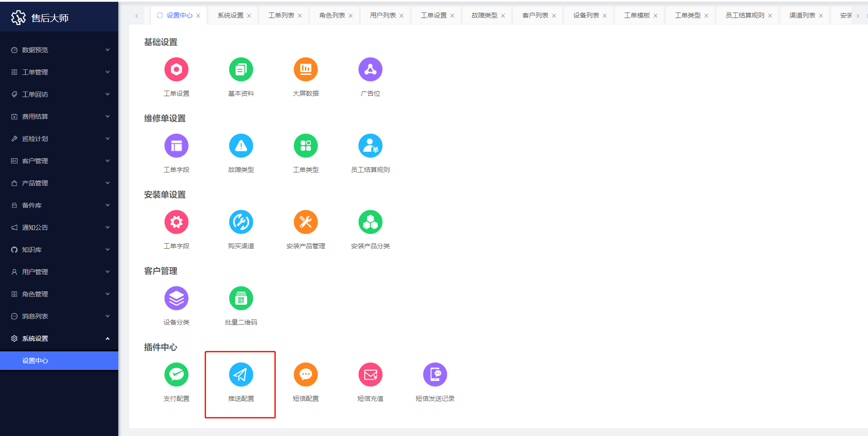Click the 批量二维码 batch QR code icon
The height and width of the screenshot is (436, 868).
(241, 298)
